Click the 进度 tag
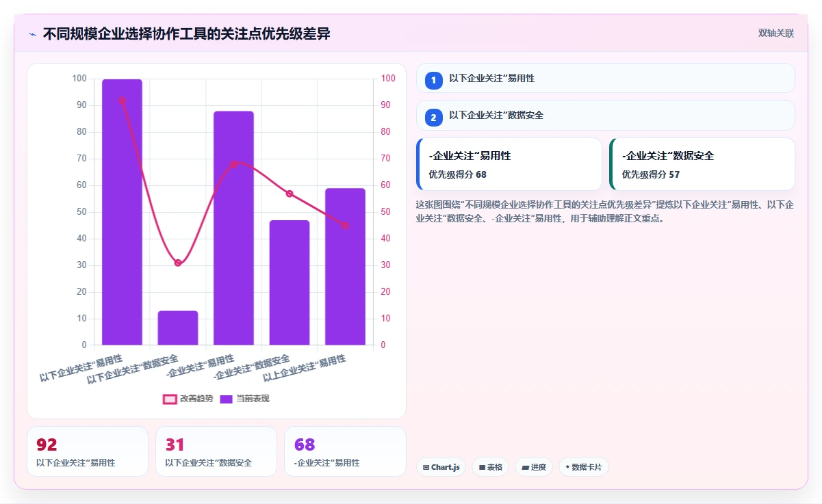Viewport: 822px width, 504px height. pyautogui.click(x=534, y=467)
